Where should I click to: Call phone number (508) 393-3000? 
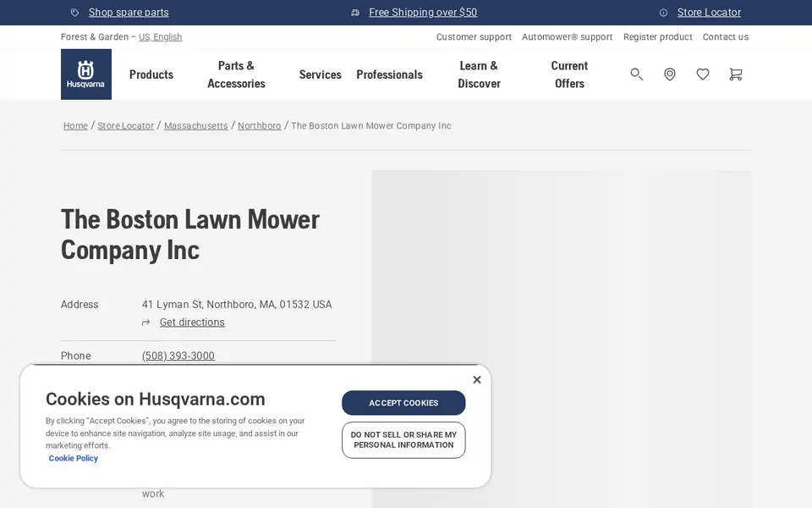(178, 356)
